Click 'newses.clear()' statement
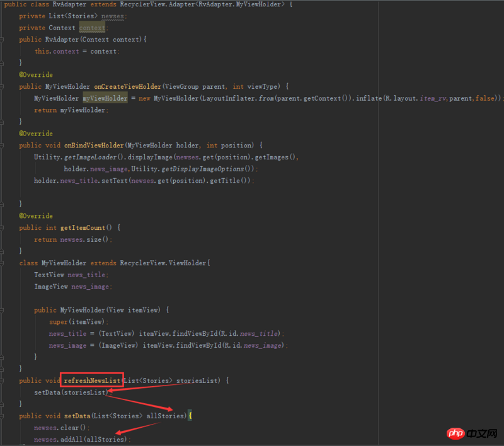This screenshot has height=446, width=504. 60,428
